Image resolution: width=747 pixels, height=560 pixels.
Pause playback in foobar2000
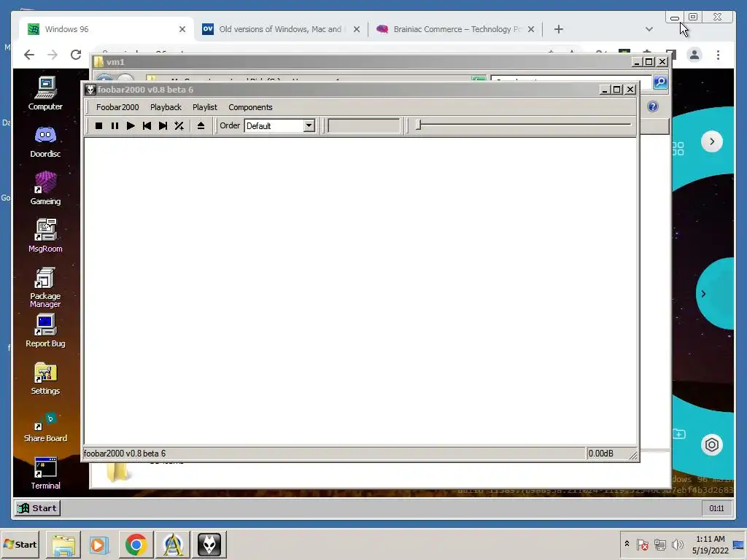(115, 125)
